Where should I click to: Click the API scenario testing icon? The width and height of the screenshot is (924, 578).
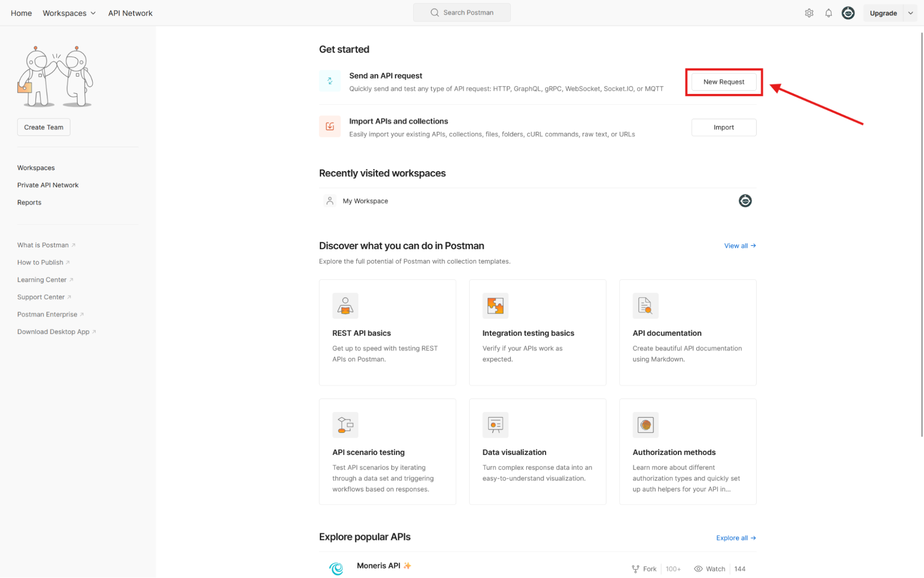tap(345, 424)
